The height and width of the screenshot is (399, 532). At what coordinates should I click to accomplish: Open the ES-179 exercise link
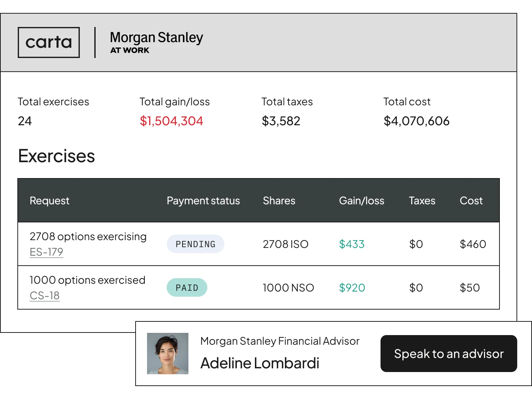tap(47, 252)
